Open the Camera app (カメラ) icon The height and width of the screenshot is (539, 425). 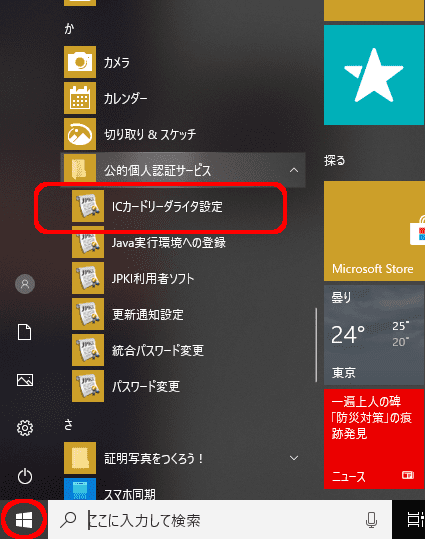pos(80,62)
